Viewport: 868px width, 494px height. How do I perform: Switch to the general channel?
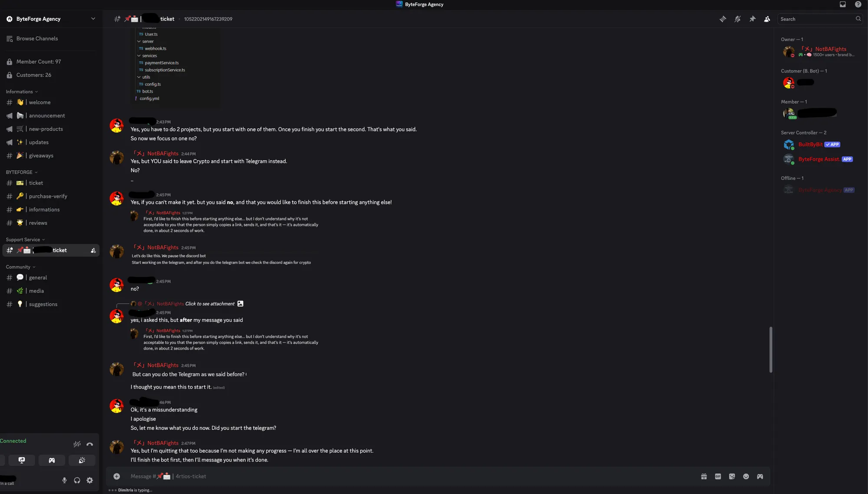[38, 277]
